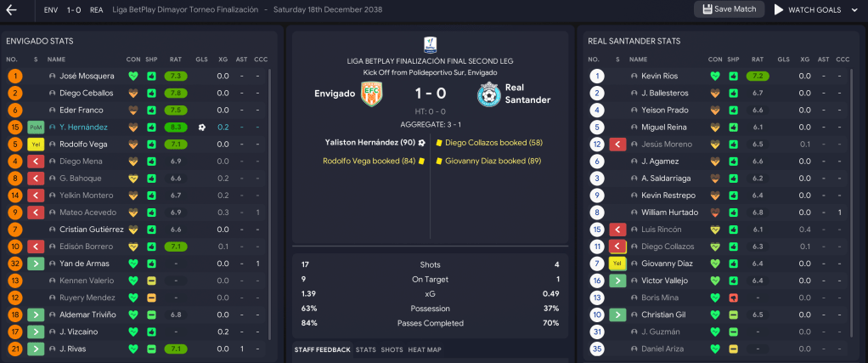This screenshot has height=363, width=868.
Task: Open José Mosquera's player profile
Action: (x=86, y=76)
